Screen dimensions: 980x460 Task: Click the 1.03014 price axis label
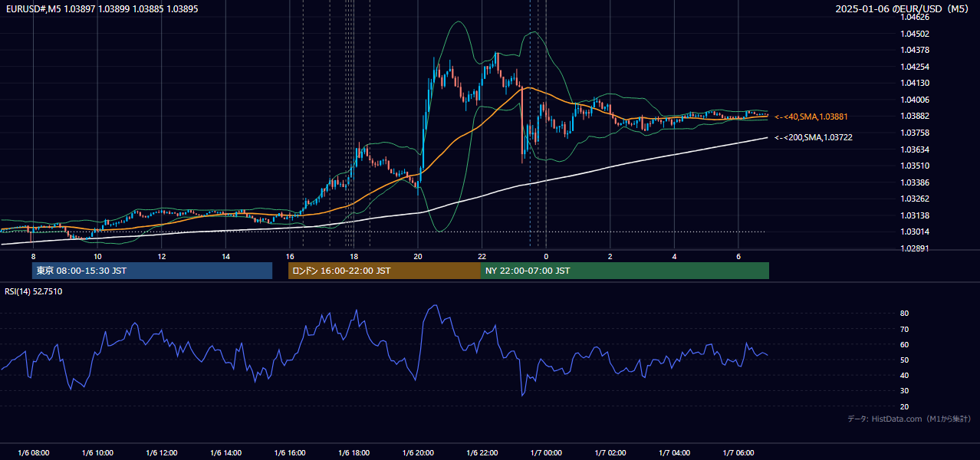(x=915, y=232)
